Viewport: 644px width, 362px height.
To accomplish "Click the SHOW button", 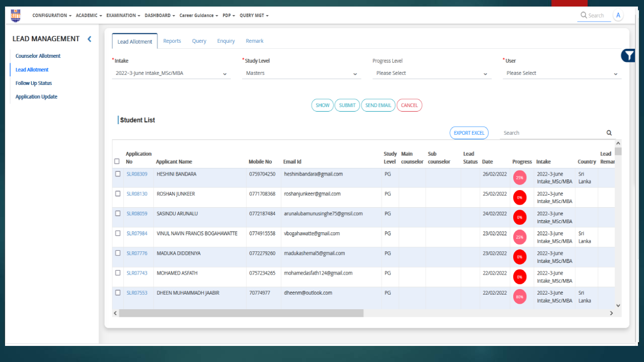I will 322,105.
